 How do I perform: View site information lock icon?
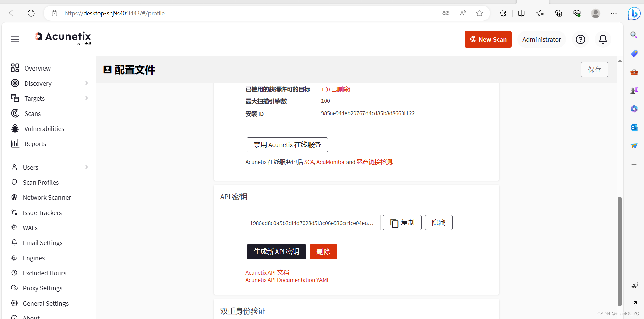(x=54, y=13)
